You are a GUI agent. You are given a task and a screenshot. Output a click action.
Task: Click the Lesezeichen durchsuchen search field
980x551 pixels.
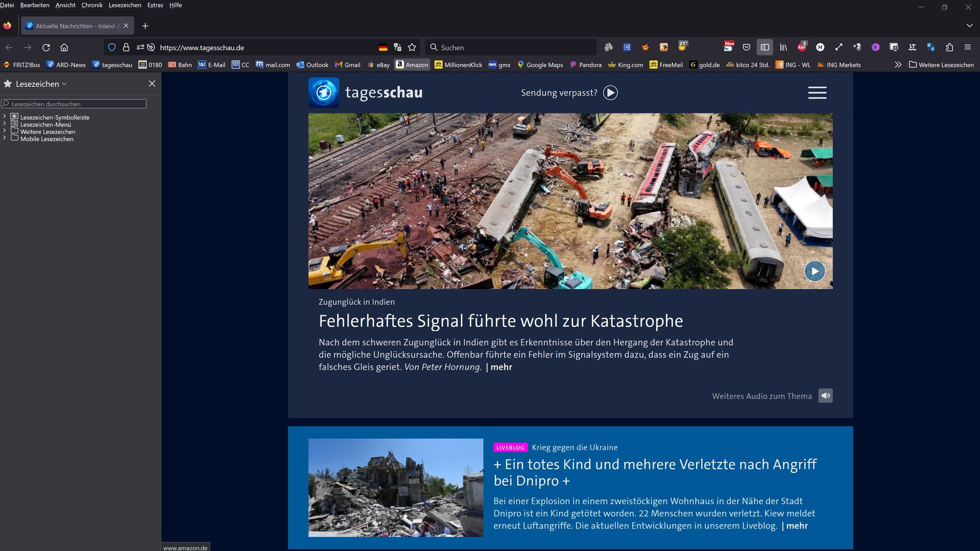(74, 104)
